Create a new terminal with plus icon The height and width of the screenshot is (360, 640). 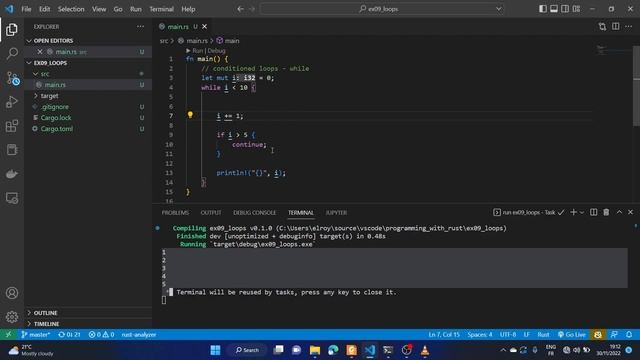[x=573, y=212]
